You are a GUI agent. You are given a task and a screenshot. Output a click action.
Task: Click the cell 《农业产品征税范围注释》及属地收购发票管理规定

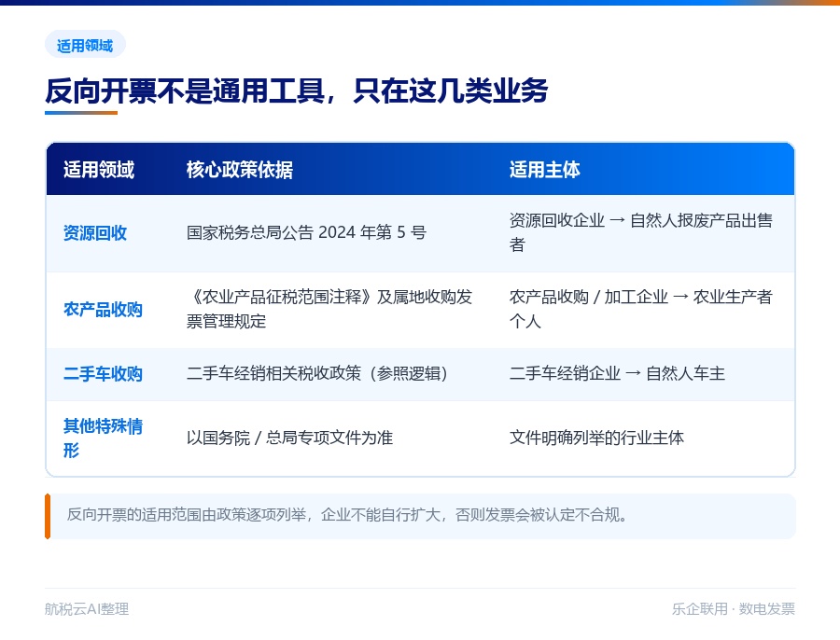329,309
